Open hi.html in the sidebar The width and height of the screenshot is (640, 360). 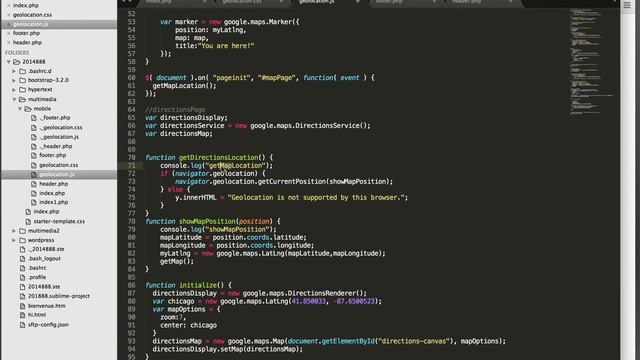pyautogui.click(x=37, y=315)
